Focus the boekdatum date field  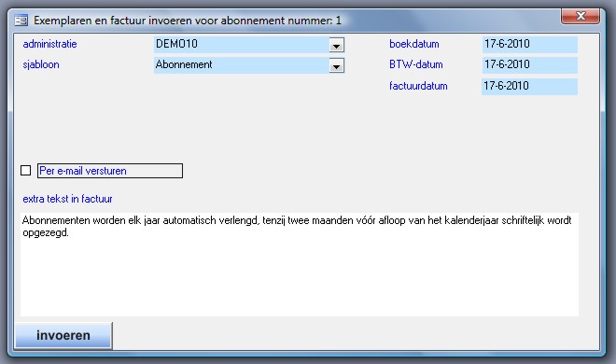pyautogui.click(x=529, y=45)
